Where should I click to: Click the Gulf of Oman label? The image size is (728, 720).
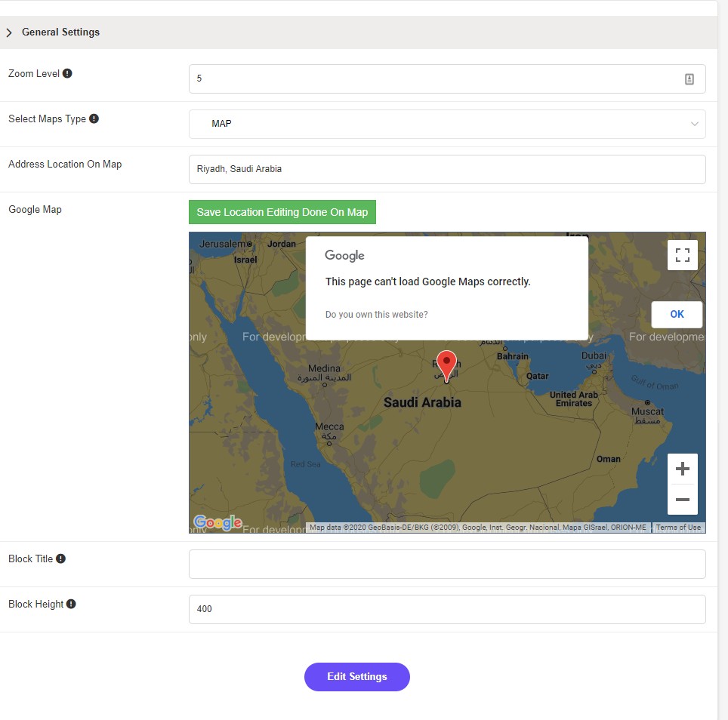pyautogui.click(x=655, y=383)
